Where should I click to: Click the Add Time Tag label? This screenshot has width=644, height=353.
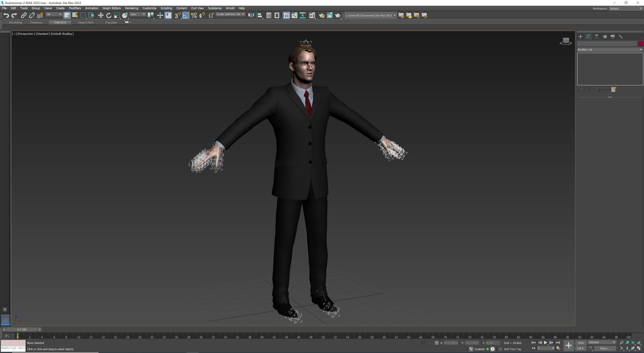point(513,349)
